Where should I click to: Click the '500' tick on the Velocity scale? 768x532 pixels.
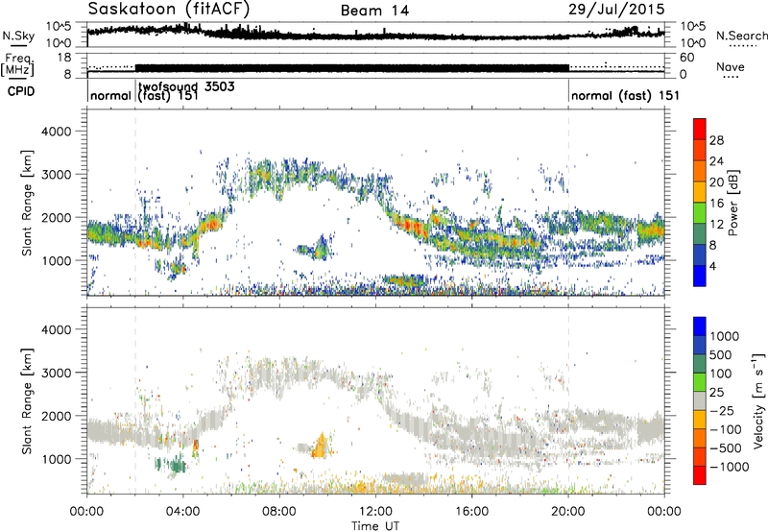click(x=722, y=355)
